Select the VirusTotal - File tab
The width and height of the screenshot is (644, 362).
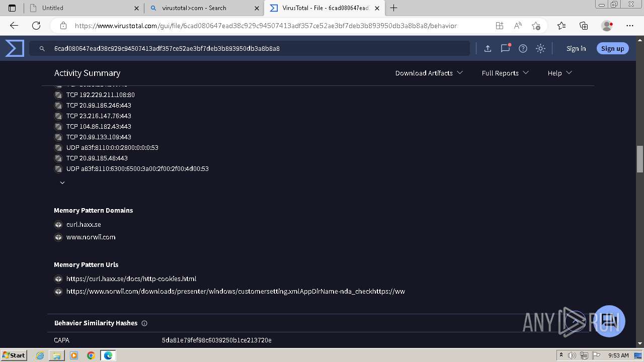(x=324, y=8)
